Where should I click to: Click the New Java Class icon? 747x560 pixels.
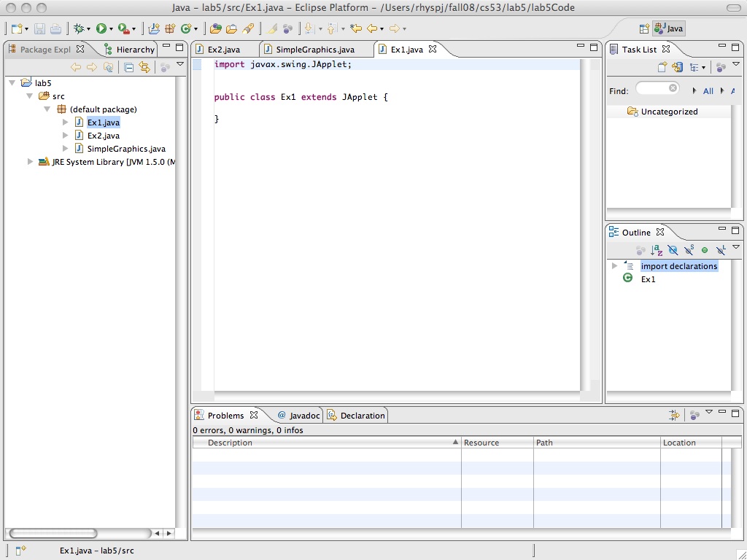[186, 28]
